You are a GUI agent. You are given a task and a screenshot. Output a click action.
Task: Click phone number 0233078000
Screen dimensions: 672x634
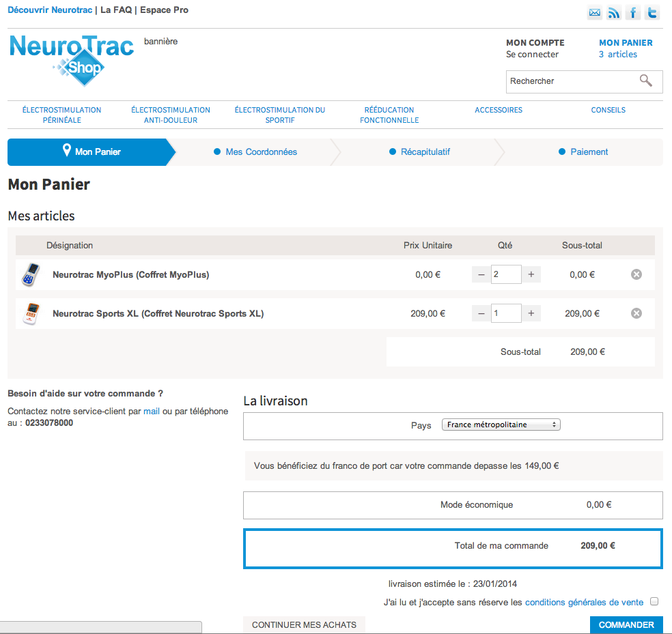pyautogui.click(x=49, y=423)
